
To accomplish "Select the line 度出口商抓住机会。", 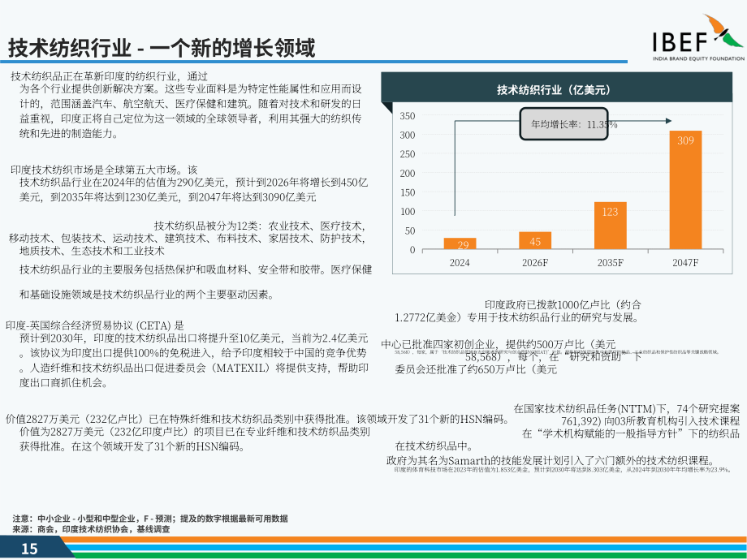I will coord(63,382).
